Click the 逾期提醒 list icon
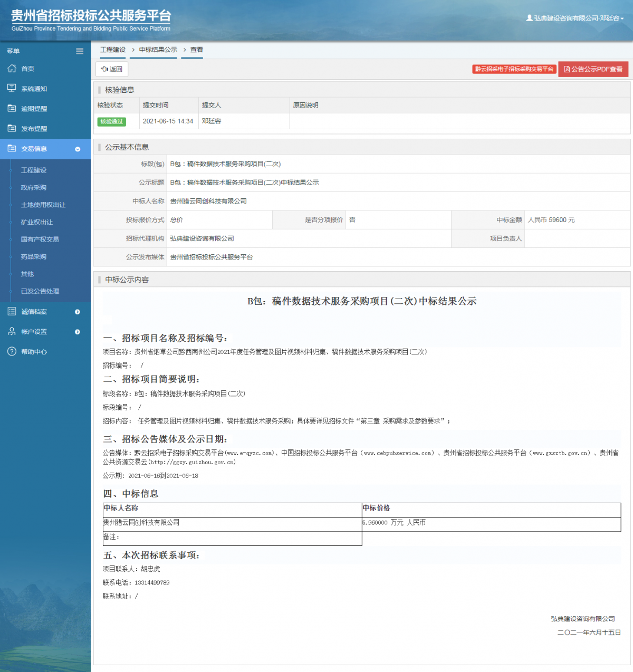The height and width of the screenshot is (672, 633). point(12,108)
